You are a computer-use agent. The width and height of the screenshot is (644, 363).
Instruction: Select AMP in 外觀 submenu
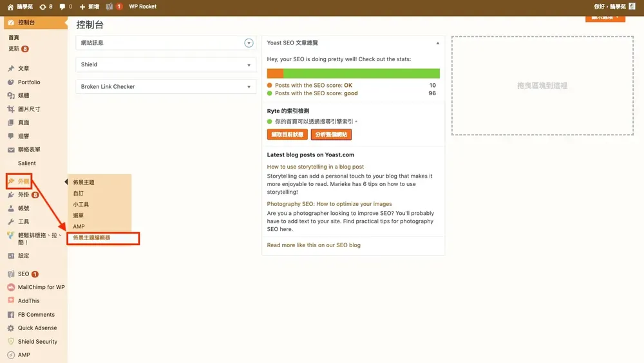pyautogui.click(x=79, y=227)
